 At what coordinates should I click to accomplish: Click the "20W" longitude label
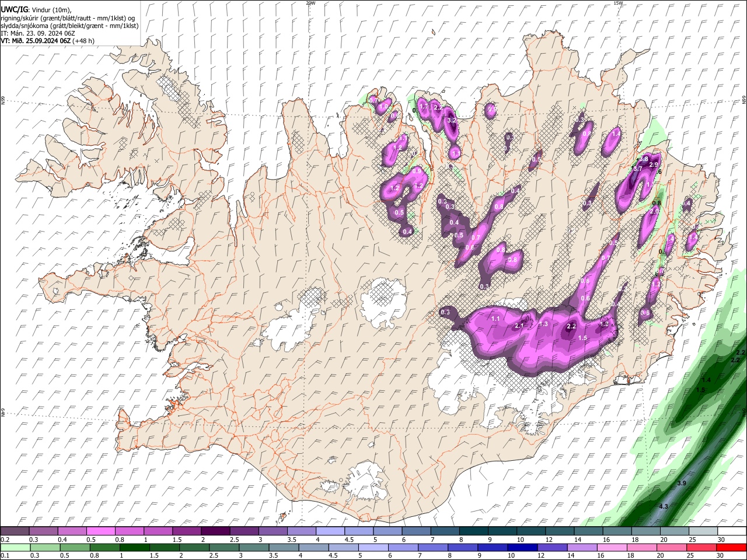pyautogui.click(x=310, y=3)
